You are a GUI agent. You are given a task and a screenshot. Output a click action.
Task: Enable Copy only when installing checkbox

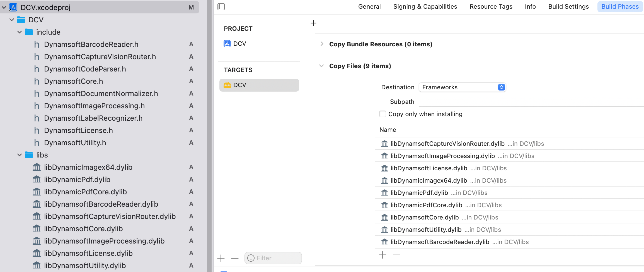(383, 114)
